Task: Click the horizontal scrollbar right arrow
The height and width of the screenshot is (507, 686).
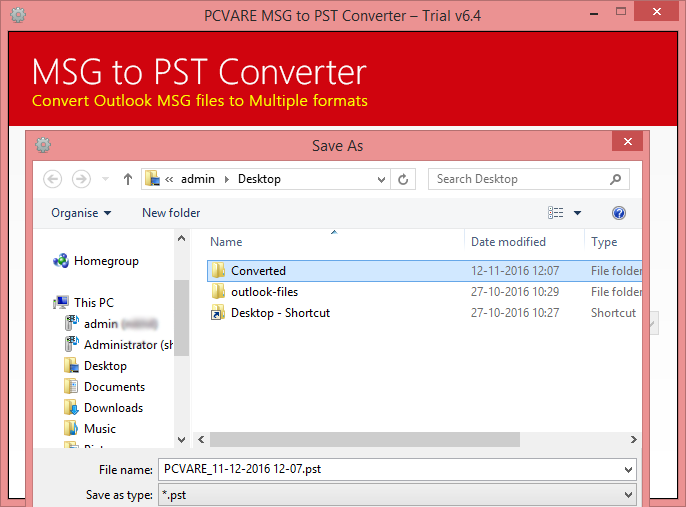Action: pyautogui.click(x=634, y=440)
